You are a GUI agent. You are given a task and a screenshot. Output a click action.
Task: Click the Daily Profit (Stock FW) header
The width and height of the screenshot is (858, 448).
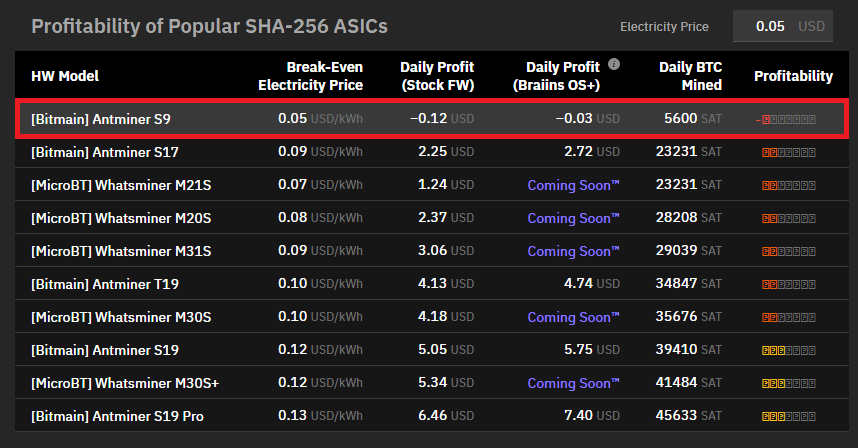(437, 76)
